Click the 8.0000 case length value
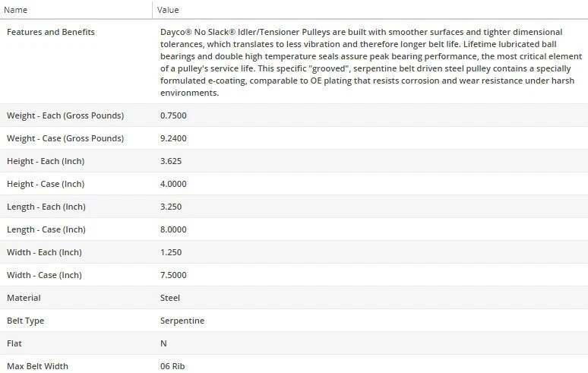This screenshot has height=373, width=588. (x=173, y=229)
